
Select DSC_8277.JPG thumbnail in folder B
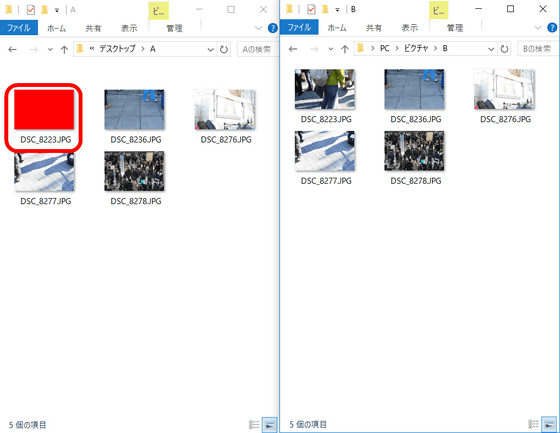pos(325,151)
